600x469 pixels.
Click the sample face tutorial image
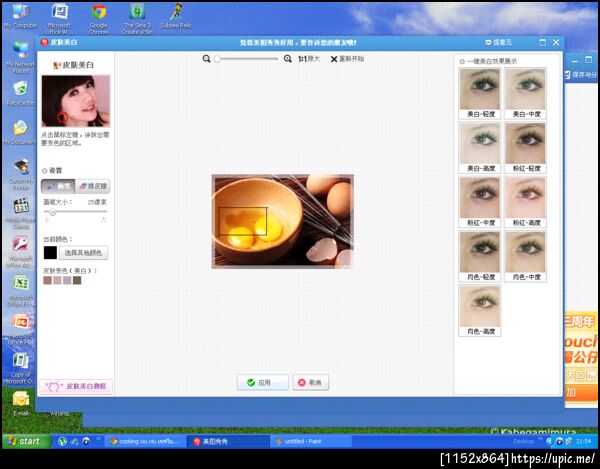pos(76,101)
